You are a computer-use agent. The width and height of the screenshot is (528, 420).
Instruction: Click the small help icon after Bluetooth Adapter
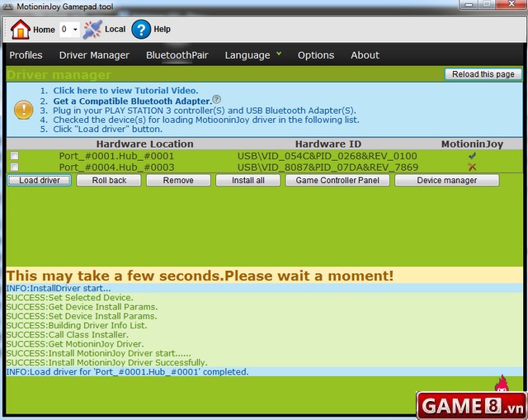217,99
